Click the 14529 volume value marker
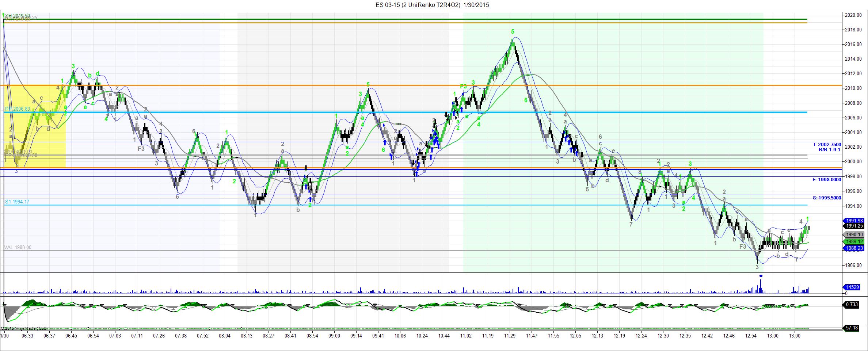The image size is (868, 351). [853, 287]
